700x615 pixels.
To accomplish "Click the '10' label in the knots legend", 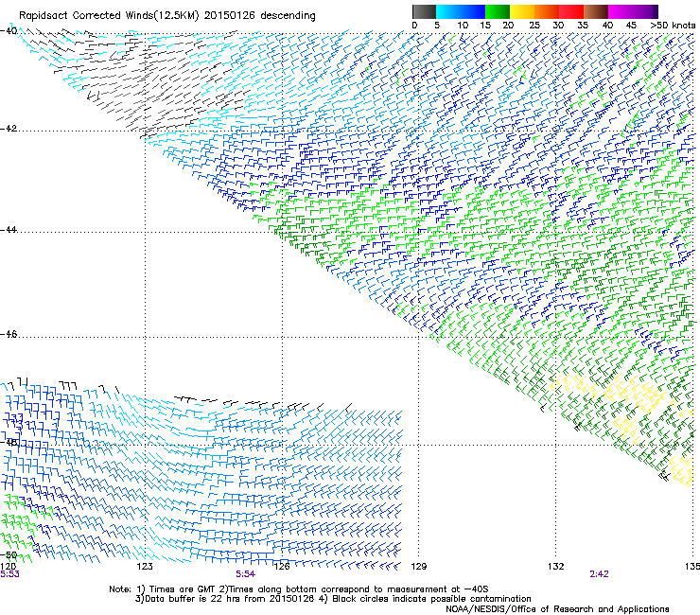I will pos(463,26).
